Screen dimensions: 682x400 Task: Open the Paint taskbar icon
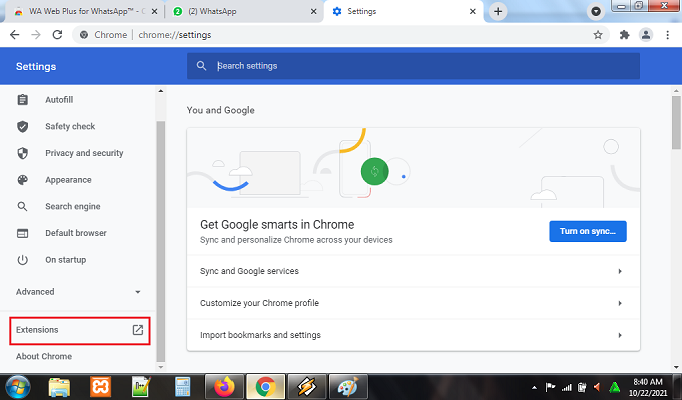coord(348,387)
